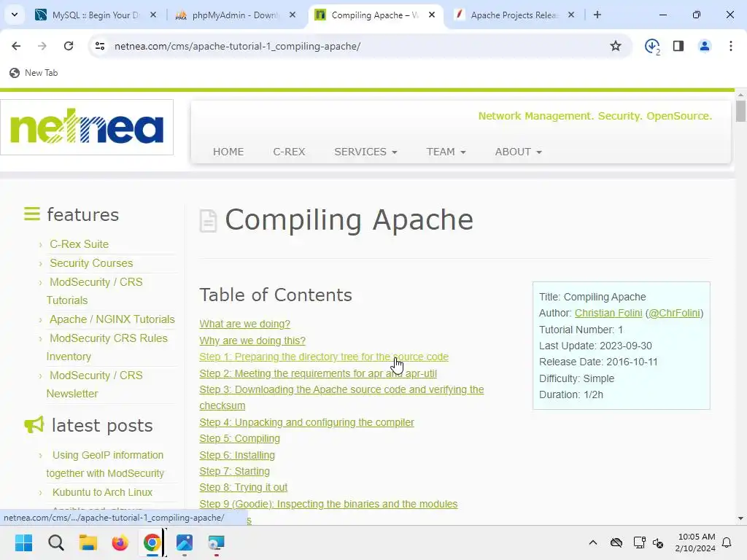Screen dimensions: 747x560
Task: Show hidden system tray icons
Action: pyautogui.click(x=593, y=542)
